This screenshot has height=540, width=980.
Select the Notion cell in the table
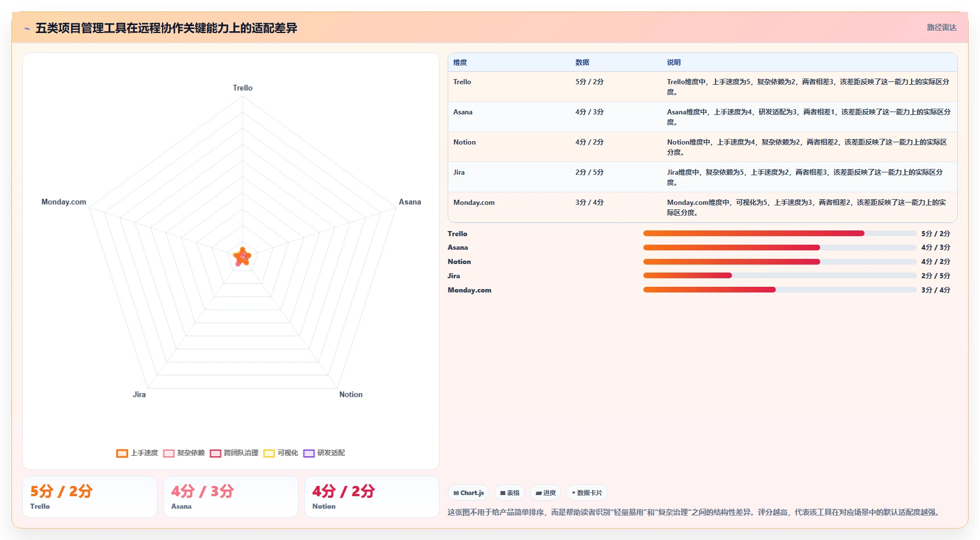464,142
